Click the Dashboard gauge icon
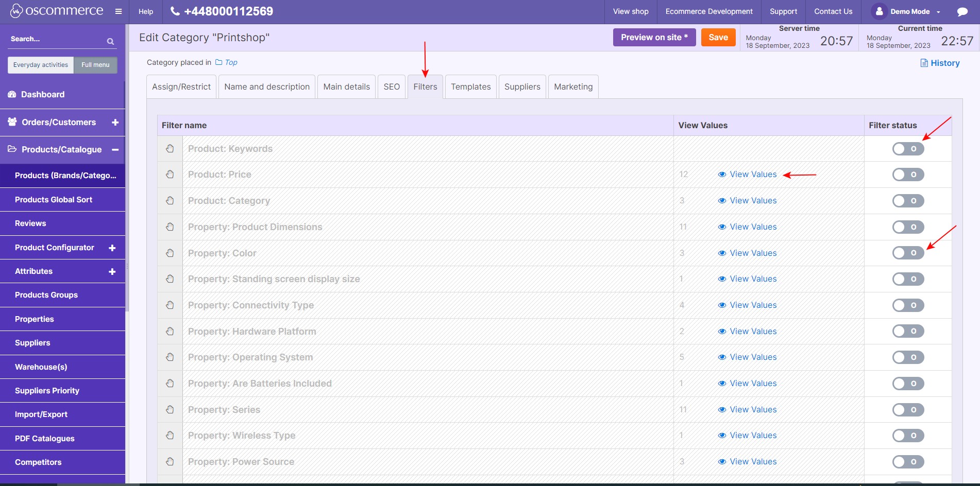 (12, 94)
